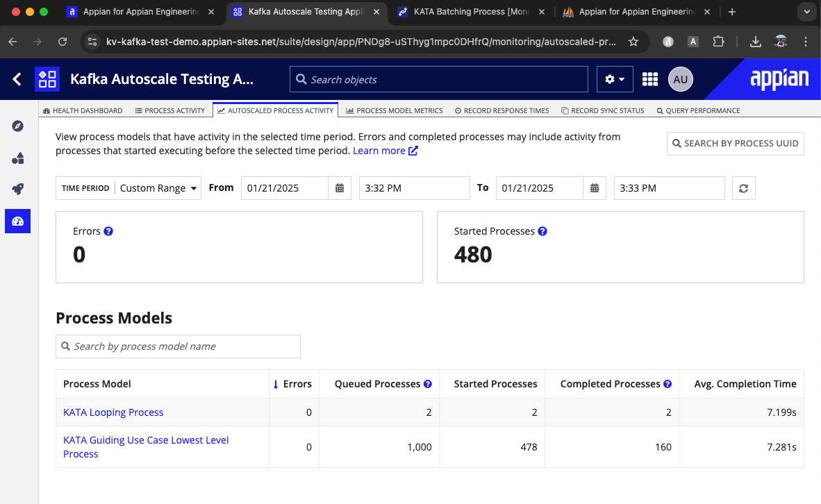Click the Appian logo
Screen dimensions: 821x504
(x=779, y=79)
